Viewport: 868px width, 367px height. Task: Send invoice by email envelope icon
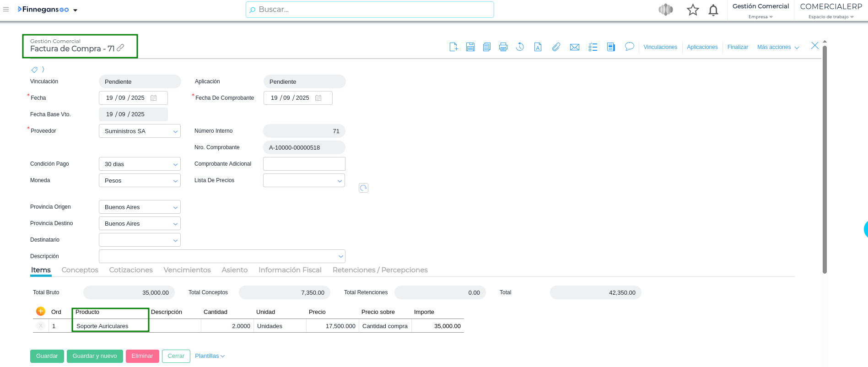[x=575, y=47]
